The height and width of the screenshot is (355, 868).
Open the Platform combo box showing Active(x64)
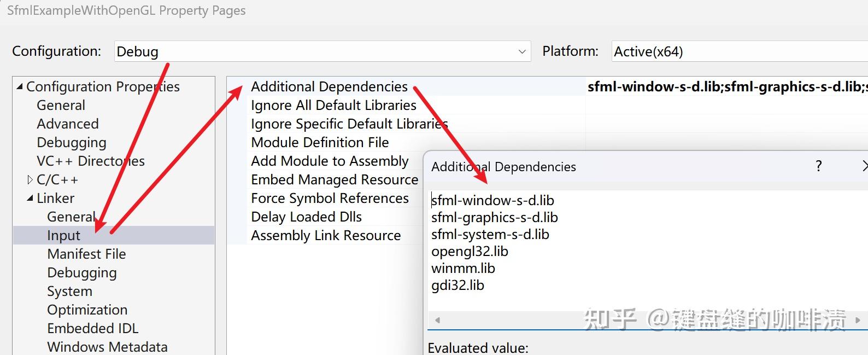740,51
